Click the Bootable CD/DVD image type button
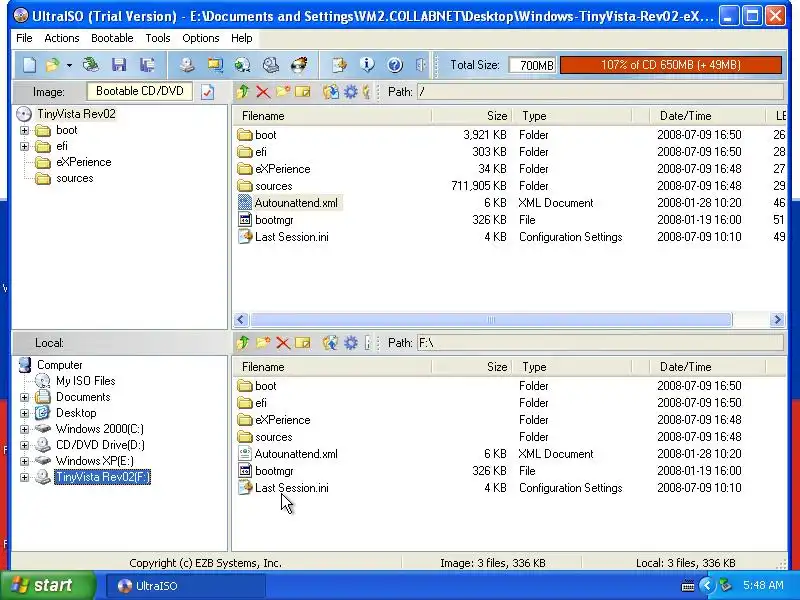The height and width of the screenshot is (600, 800). click(x=139, y=91)
